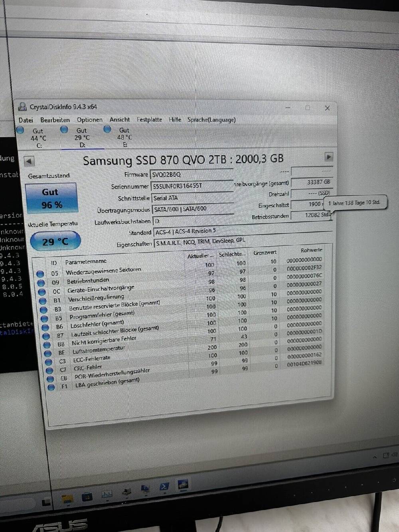Click status orb of Wiederzugewiesene Sektoren row
Screen dimensions: 399x532
coord(40,274)
